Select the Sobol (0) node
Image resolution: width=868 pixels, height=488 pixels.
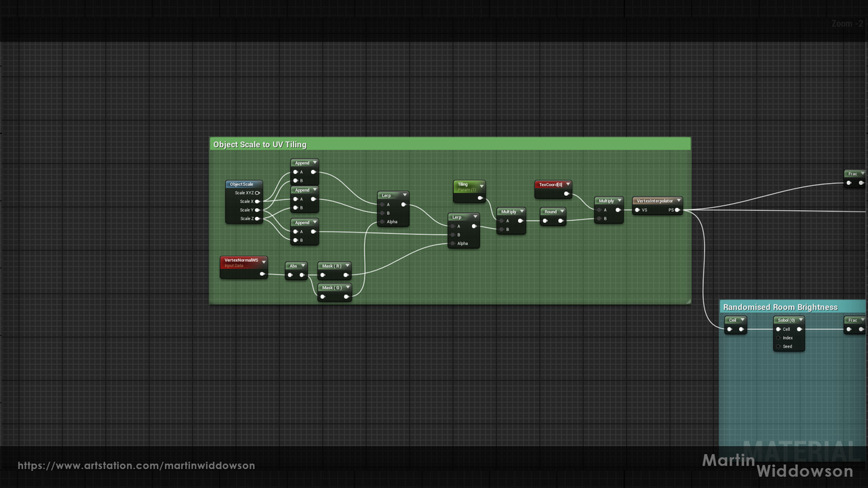787,319
